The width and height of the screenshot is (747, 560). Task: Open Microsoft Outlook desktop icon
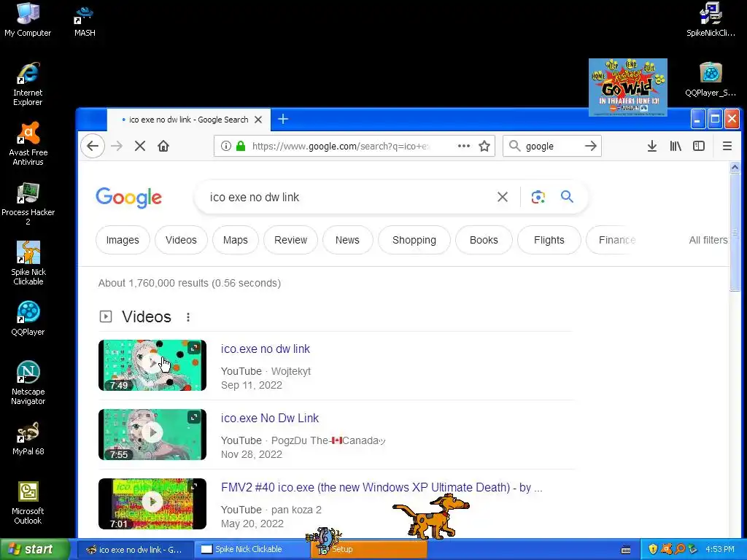[28, 503]
